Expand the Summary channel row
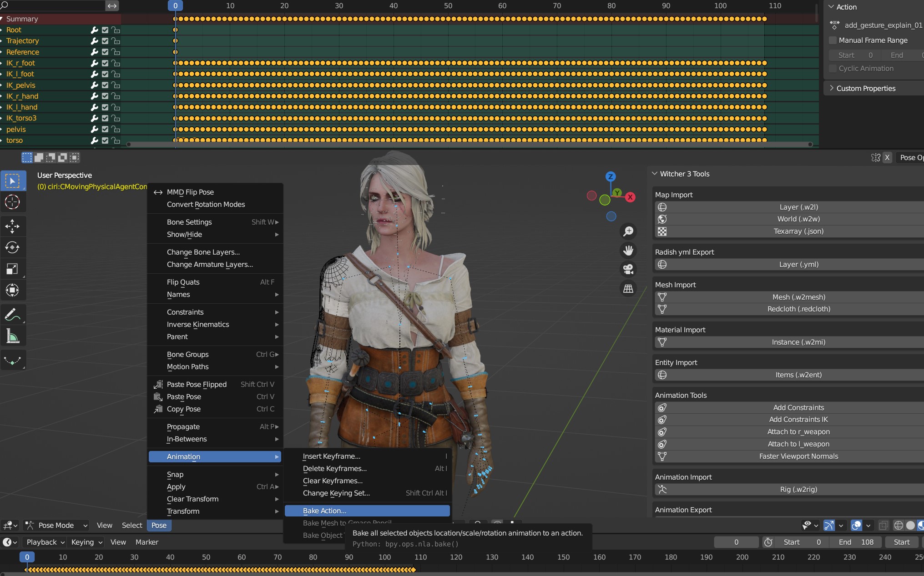The image size is (924, 576). 2,19
